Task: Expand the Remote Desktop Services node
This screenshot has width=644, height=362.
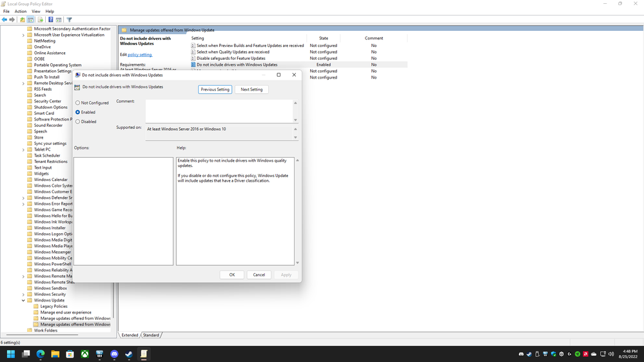Action: click(23, 83)
